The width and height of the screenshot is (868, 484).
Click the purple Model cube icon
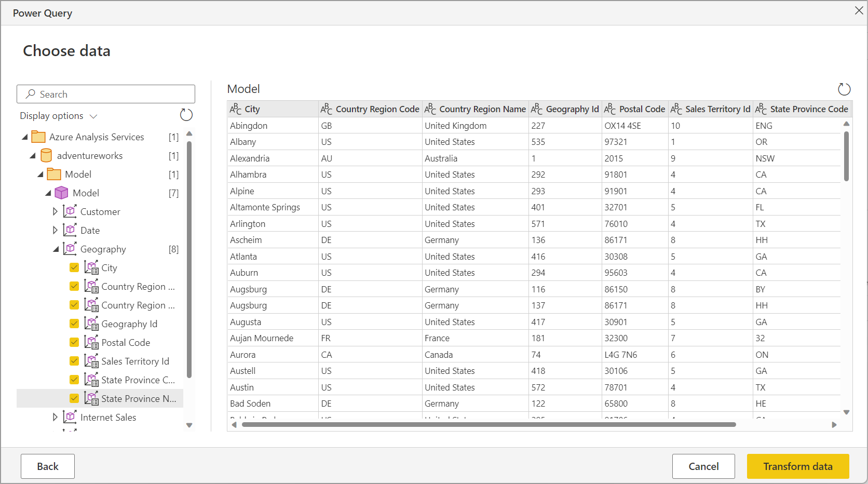[61, 193]
